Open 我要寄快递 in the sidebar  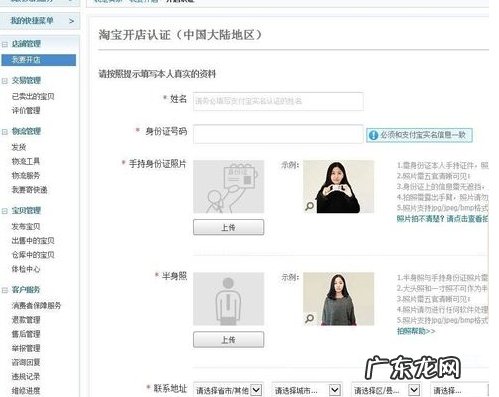[29, 190]
